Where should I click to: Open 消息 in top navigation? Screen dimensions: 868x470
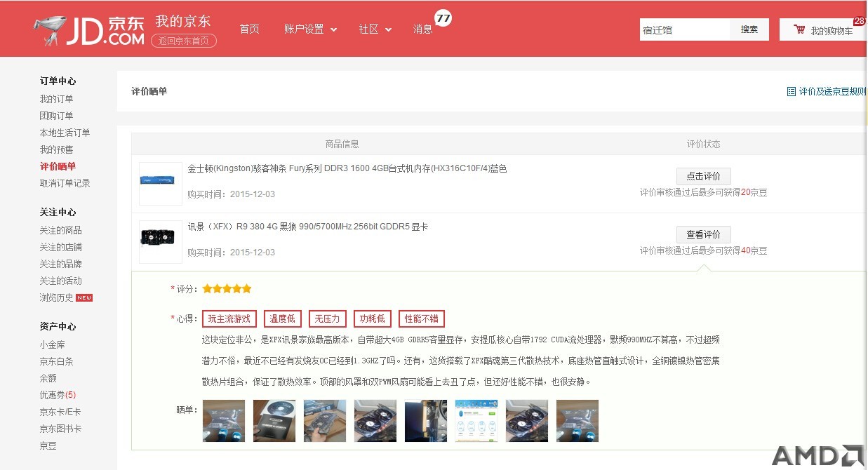click(423, 29)
